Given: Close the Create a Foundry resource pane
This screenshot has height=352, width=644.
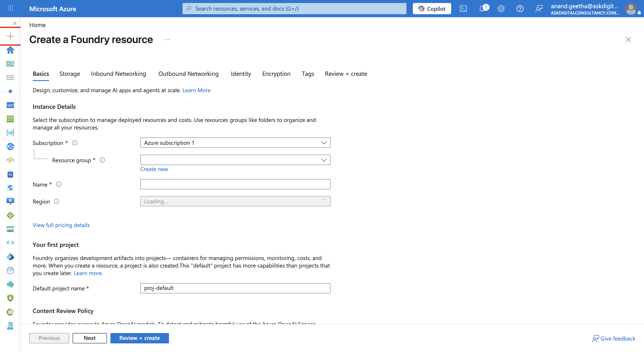Looking at the screenshot, I should point(628,39).
